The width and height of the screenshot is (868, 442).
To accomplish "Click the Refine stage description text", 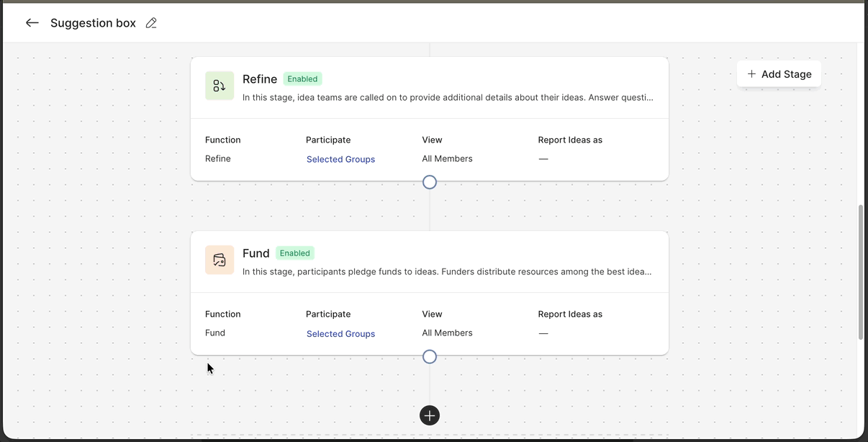I will click(x=447, y=98).
